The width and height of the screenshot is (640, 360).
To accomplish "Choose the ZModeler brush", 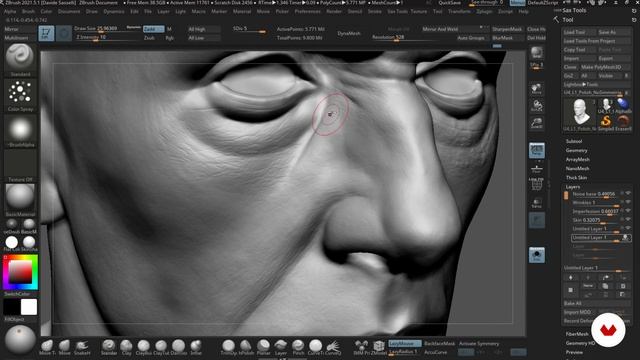I will click(379, 347).
